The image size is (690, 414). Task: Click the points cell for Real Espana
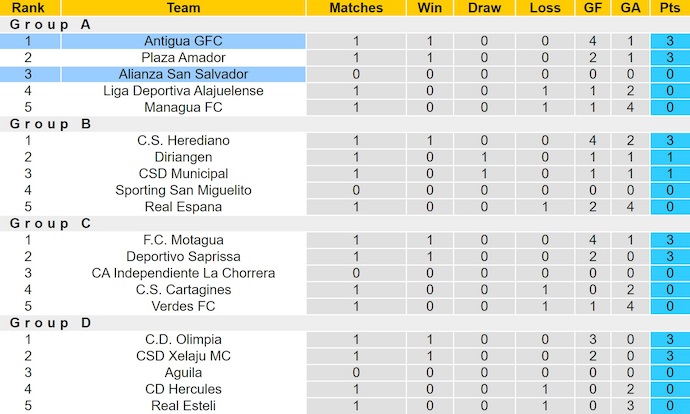tap(664, 207)
